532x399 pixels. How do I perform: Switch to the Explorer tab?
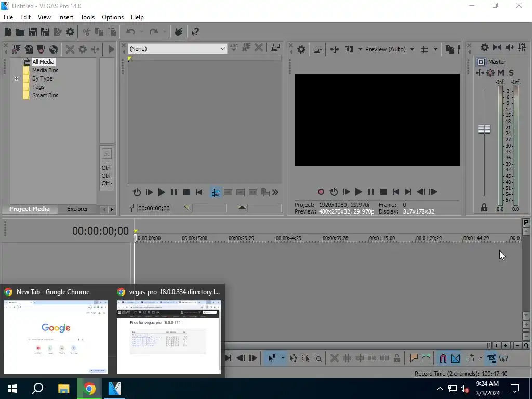(77, 209)
